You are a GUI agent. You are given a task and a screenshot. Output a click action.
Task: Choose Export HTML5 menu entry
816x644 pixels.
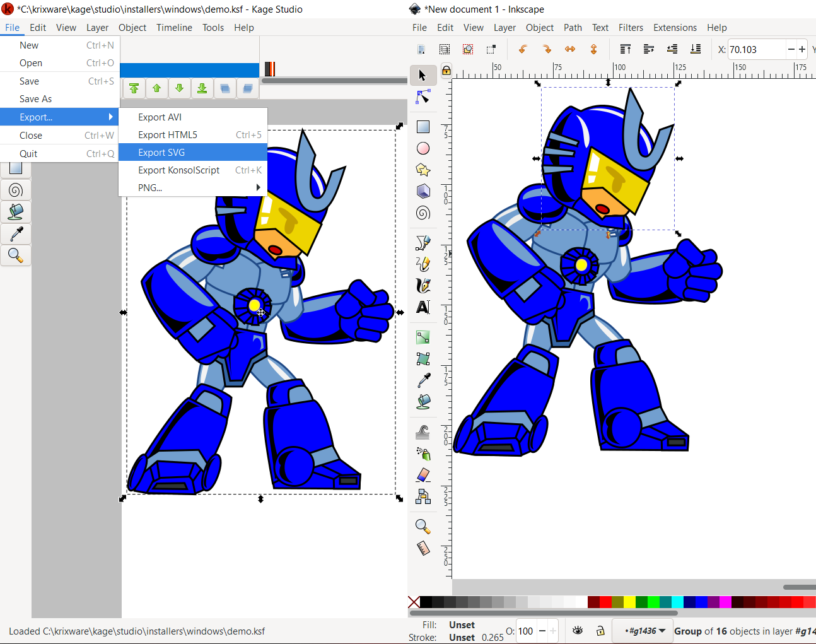193,134
